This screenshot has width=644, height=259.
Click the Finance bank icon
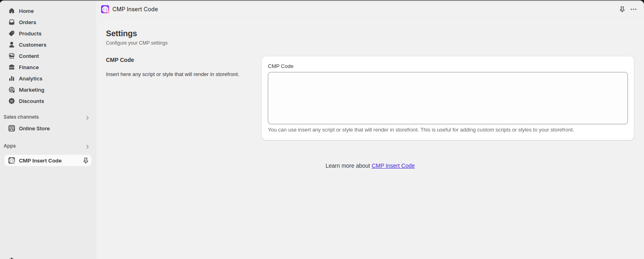tap(12, 67)
